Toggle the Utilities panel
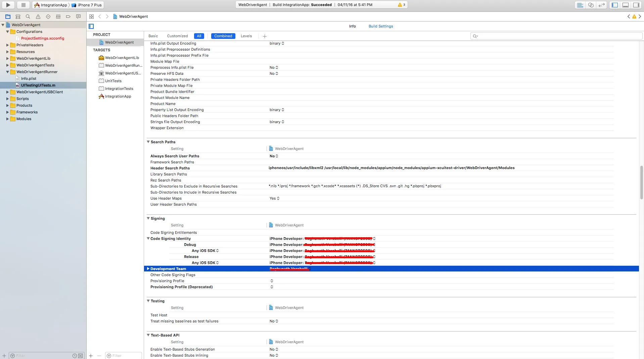This screenshot has height=359, width=644. [x=636, y=5]
